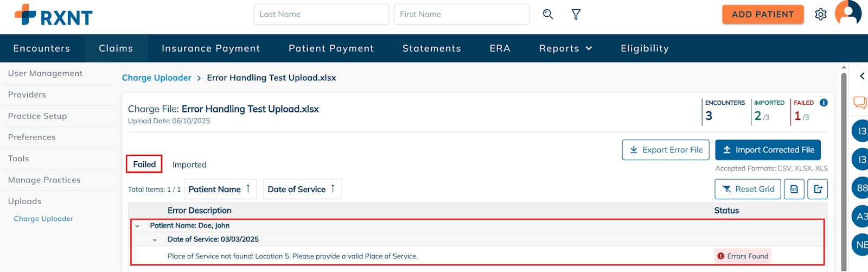Click the Export Error File button
Screen dimensions: 868x272
pyautogui.click(x=666, y=150)
